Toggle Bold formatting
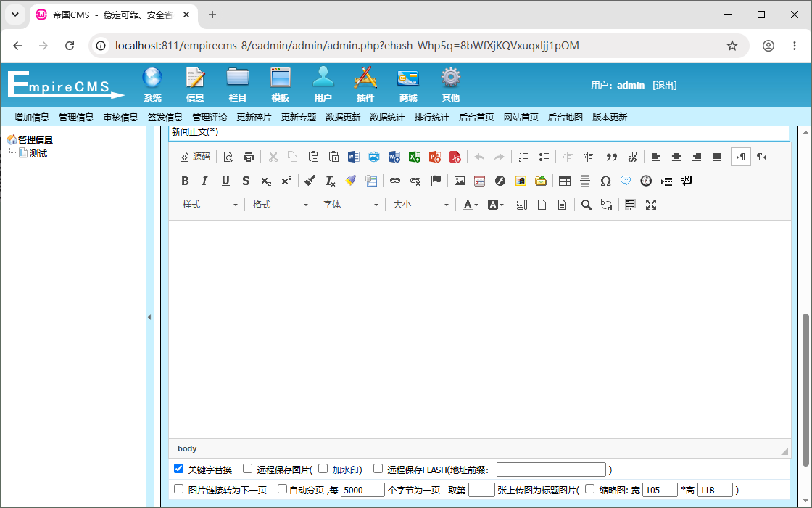Viewport: 812px width, 508px height. point(185,181)
